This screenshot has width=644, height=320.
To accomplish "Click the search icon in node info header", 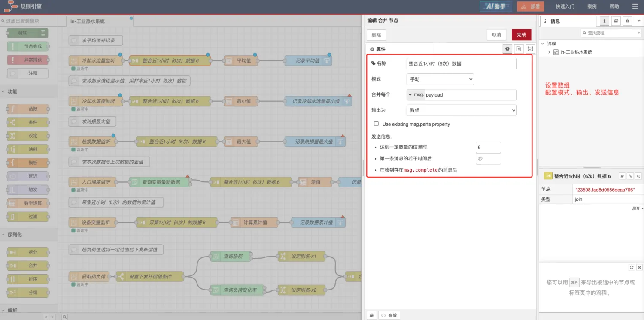I will tap(638, 176).
